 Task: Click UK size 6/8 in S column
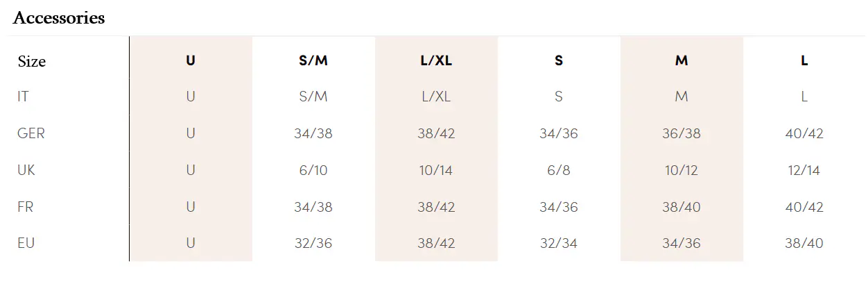(559, 170)
